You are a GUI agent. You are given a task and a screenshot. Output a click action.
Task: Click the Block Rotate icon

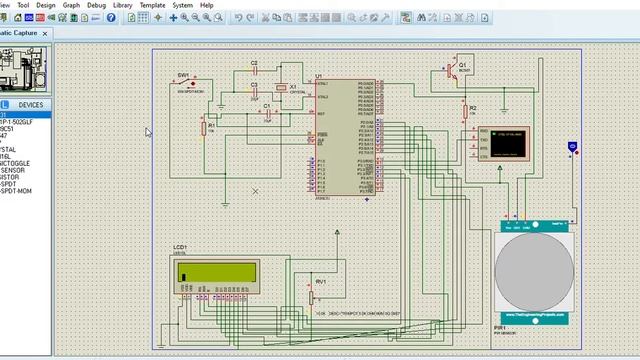tap(325, 18)
